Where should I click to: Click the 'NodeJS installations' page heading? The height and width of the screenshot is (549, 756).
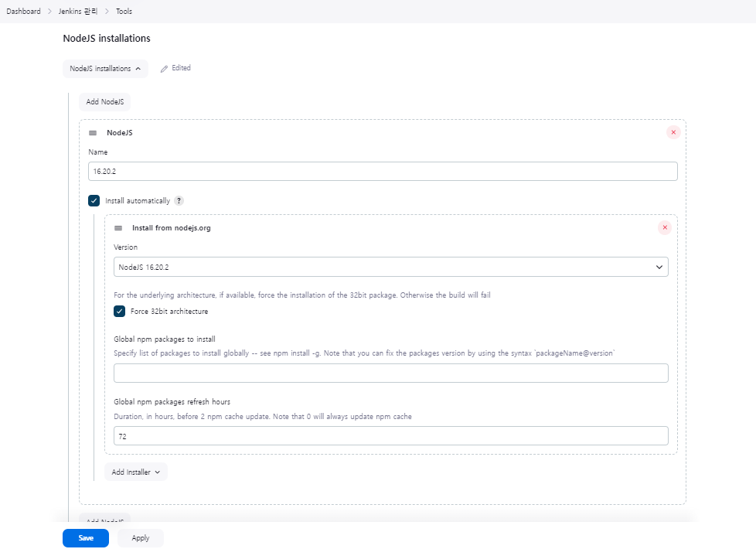[107, 38]
